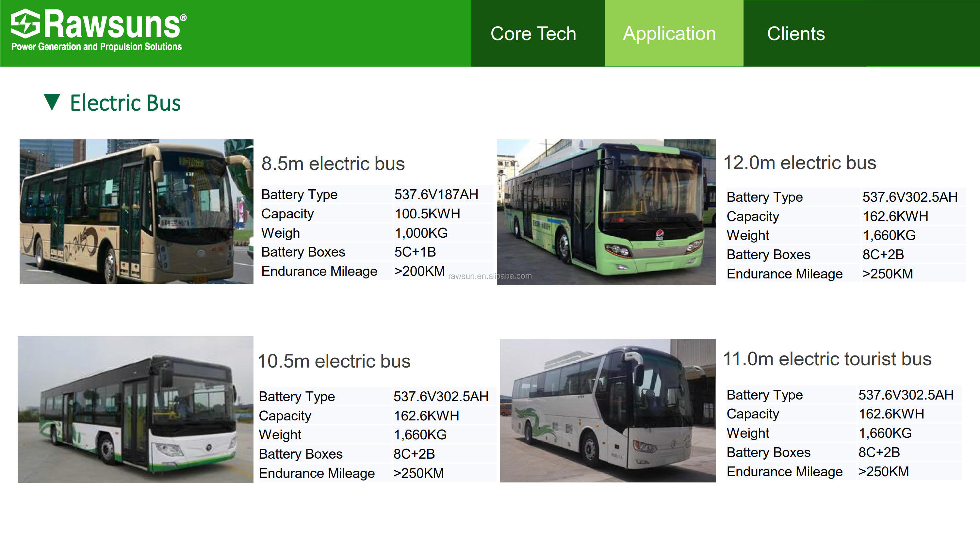Select 8C+2B value of 12.0m bus

pos(883,254)
